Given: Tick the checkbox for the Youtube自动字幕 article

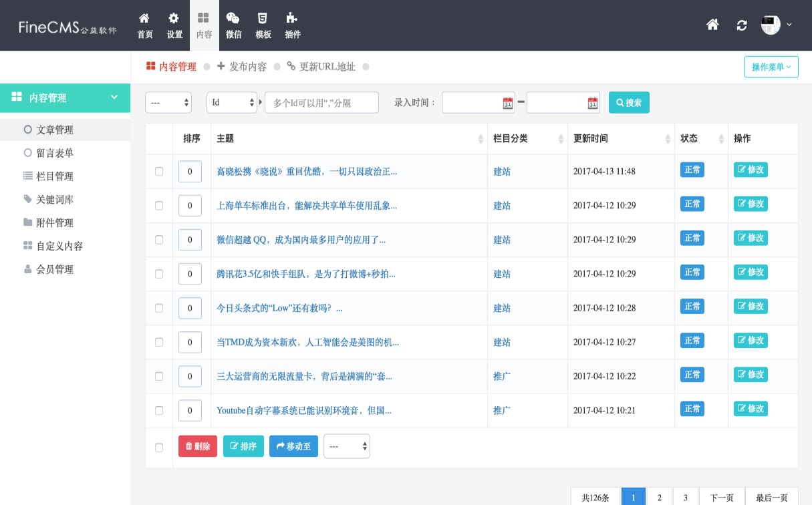Looking at the screenshot, I should pos(159,411).
